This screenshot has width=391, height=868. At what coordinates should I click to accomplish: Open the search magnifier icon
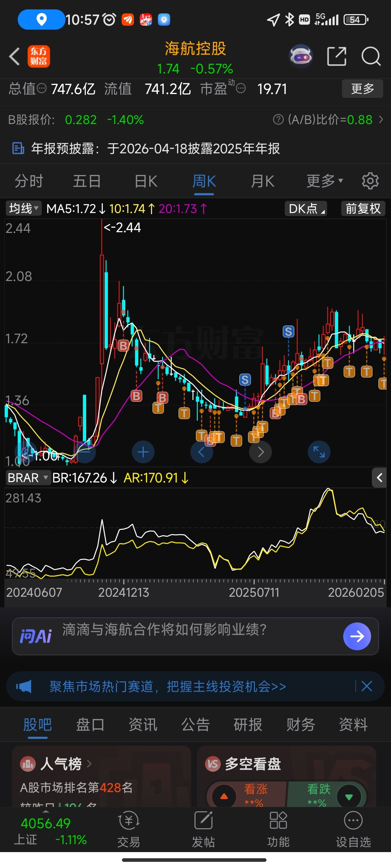coord(371,56)
